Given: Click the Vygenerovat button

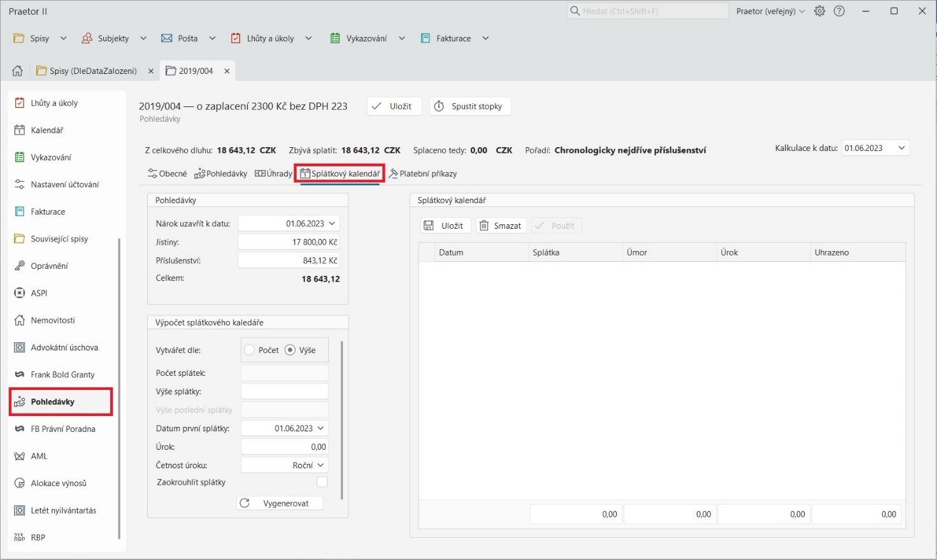Looking at the screenshot, I should [280, 503].
